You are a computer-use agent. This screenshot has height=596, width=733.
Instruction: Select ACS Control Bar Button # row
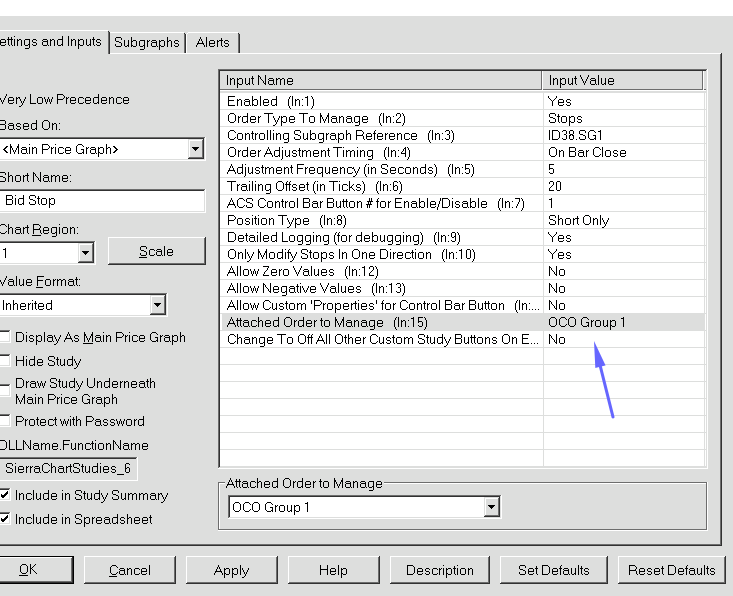(462, 203)
